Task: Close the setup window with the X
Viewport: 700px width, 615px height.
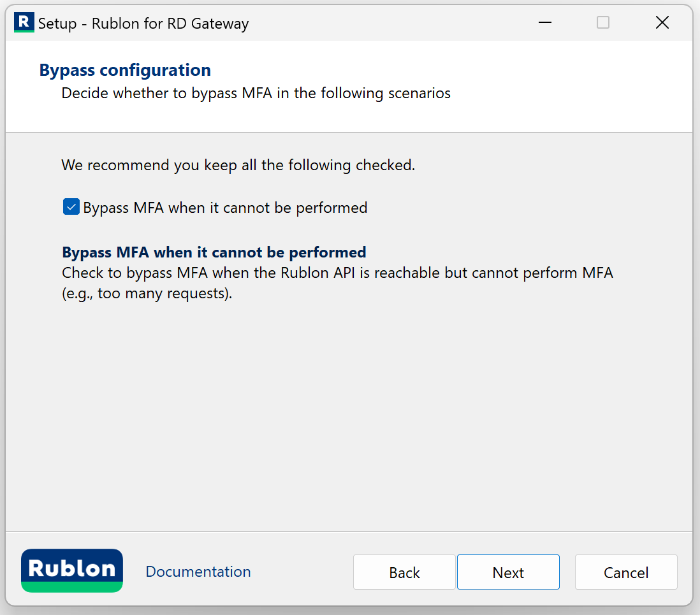Action: point(662,23)
